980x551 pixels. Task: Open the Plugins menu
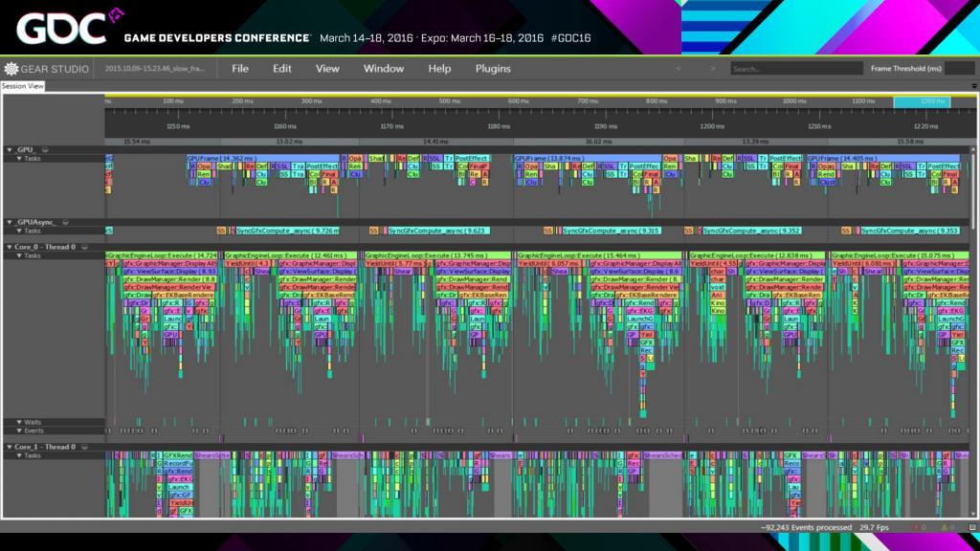(x=493, y=69)
